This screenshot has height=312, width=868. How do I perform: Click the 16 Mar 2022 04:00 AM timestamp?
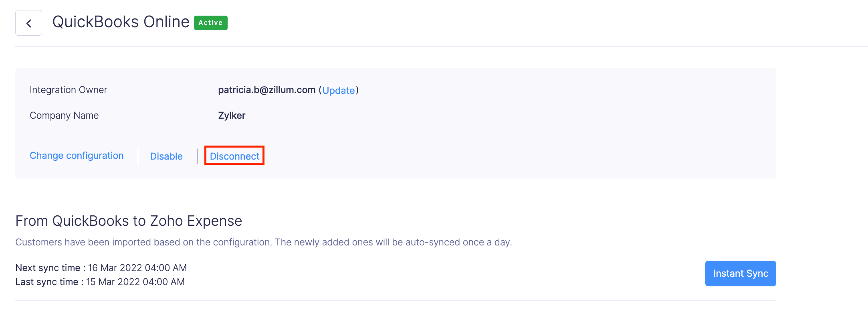point(137,268)
